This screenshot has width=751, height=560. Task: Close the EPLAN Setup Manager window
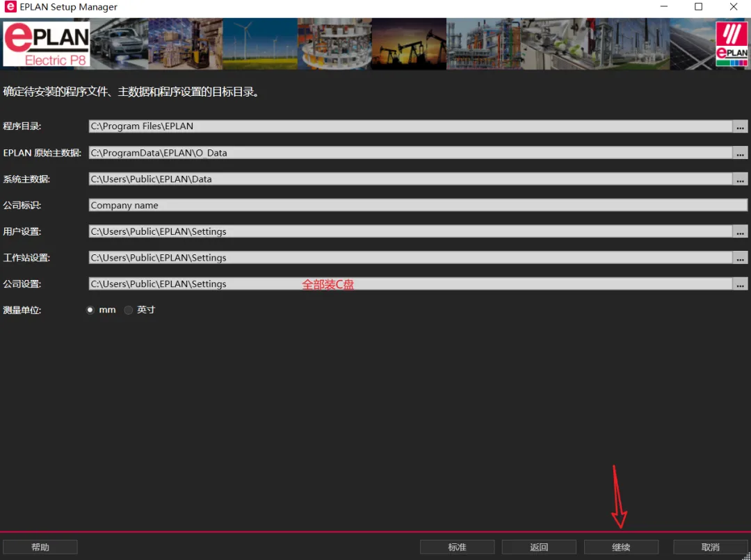pyautogui.click(x=734, y=7)
